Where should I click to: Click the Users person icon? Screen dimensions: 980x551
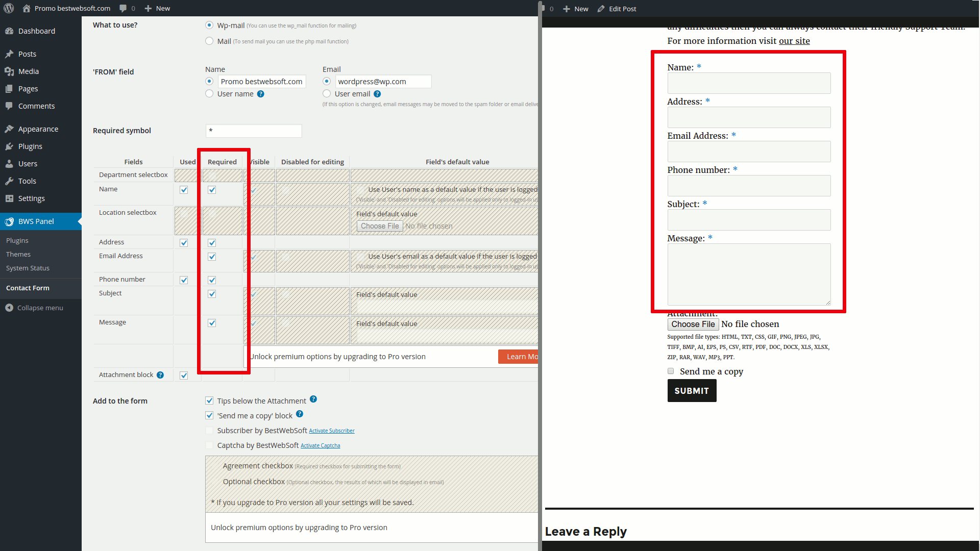point(9,164)
